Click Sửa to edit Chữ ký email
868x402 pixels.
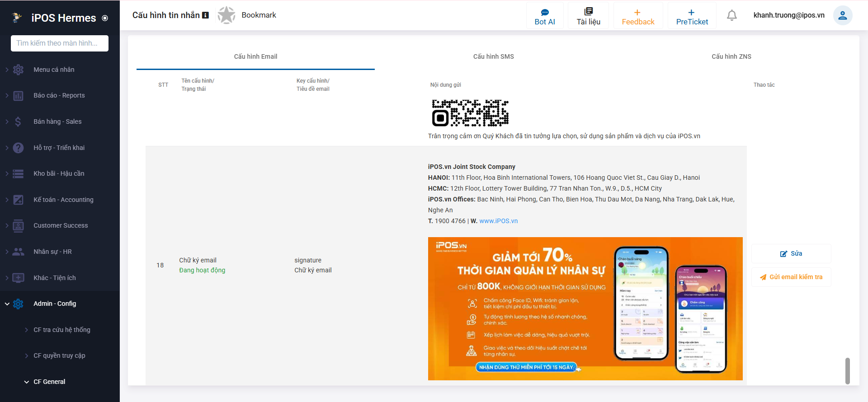point(791,254)
